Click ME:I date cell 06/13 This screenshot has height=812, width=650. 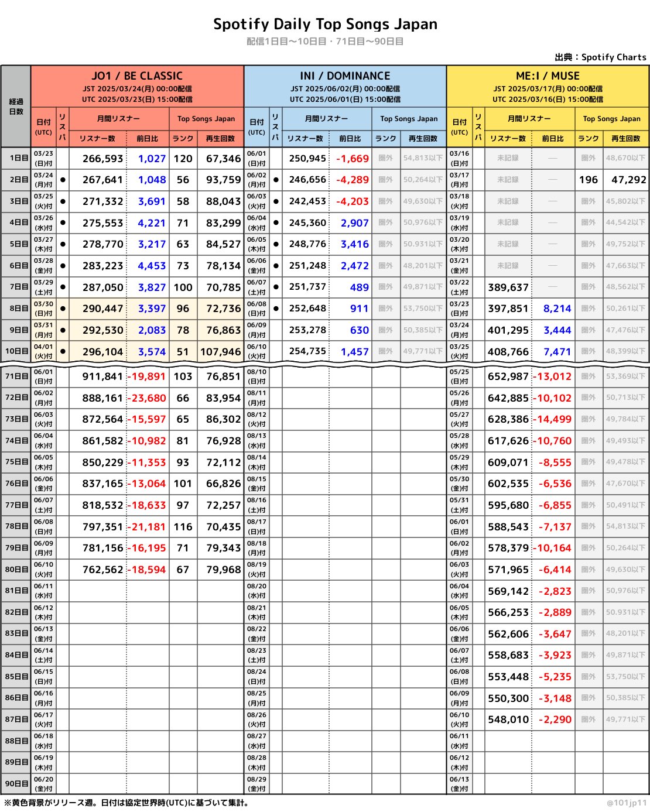coord(459,783)
